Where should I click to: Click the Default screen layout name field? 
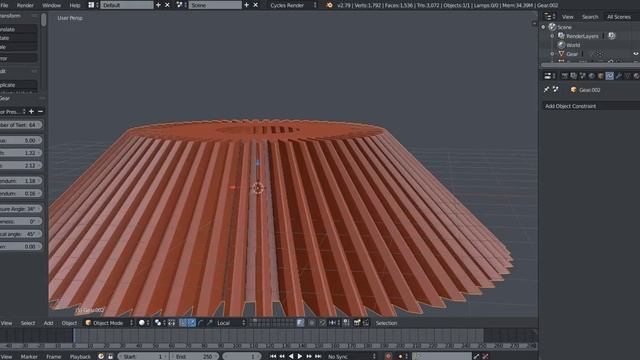[x=127, y=5]
